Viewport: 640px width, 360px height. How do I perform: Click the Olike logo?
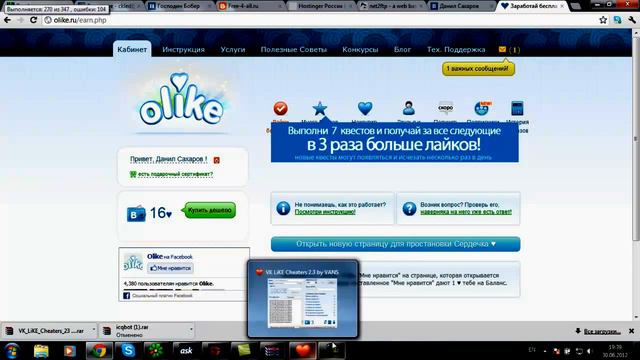coord(181,100)
